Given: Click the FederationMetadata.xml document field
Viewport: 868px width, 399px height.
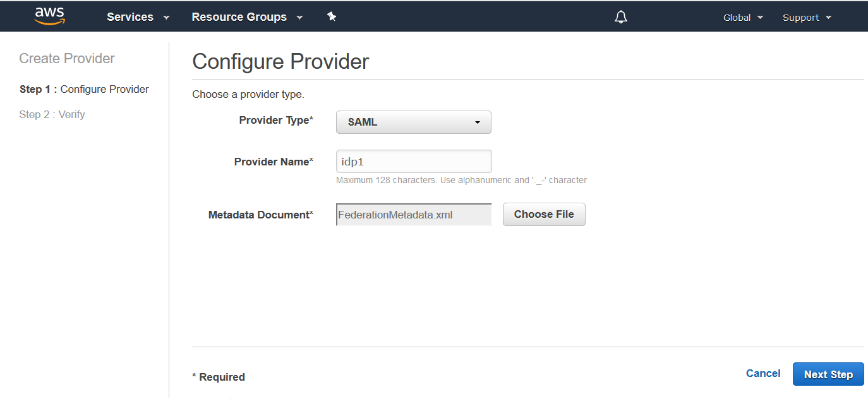Looking at the screenshot, I should (x=413, y=215).
